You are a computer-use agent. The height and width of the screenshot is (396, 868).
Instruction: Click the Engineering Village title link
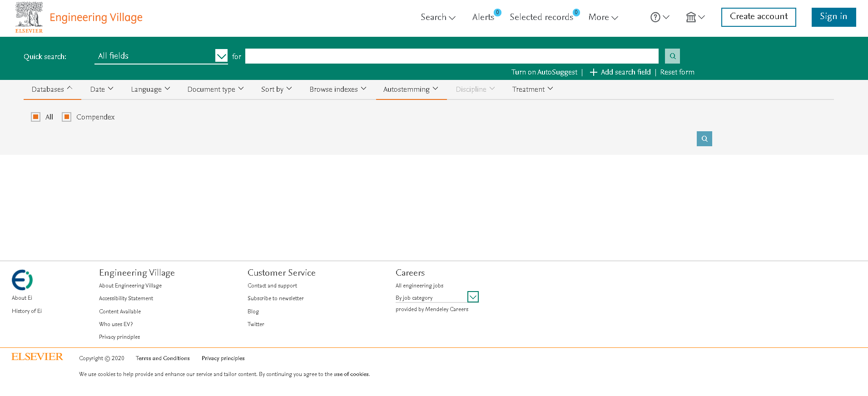click(x=96, y=17)
